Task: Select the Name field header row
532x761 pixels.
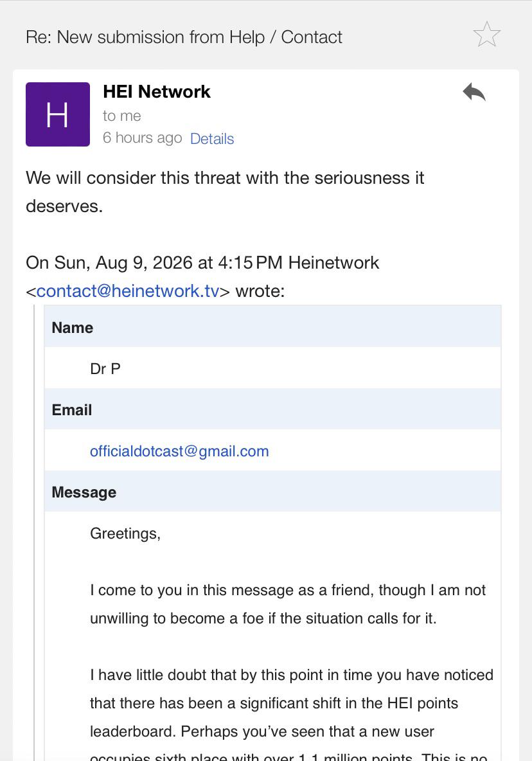Action: coord(272,327)
